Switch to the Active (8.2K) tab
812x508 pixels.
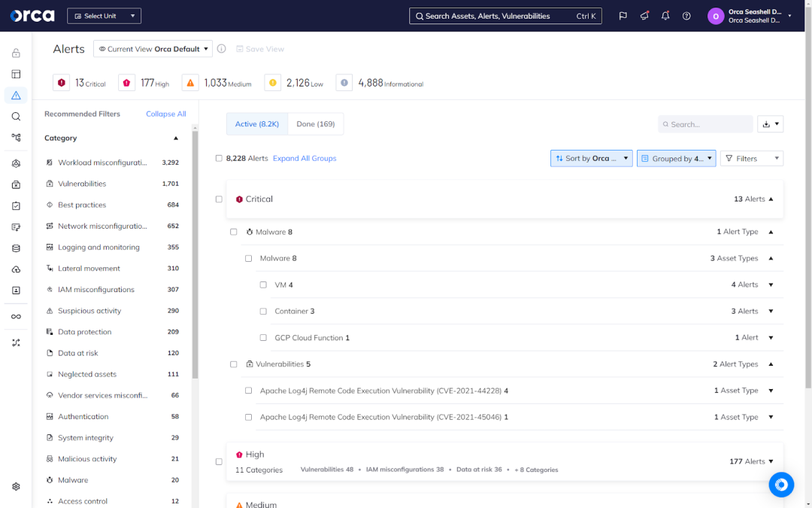(x=257, y=124)
